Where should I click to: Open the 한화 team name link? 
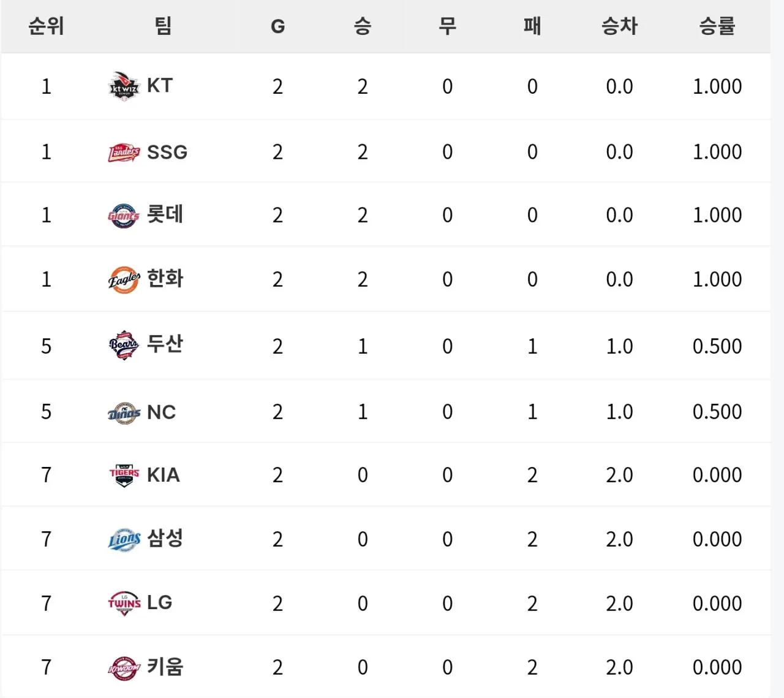165,278
